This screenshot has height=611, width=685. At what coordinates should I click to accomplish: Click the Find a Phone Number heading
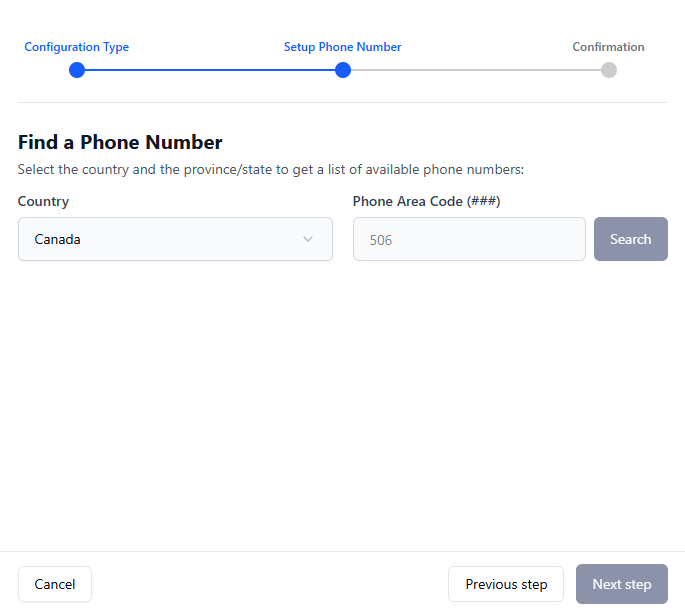click(x=120, y=142)
